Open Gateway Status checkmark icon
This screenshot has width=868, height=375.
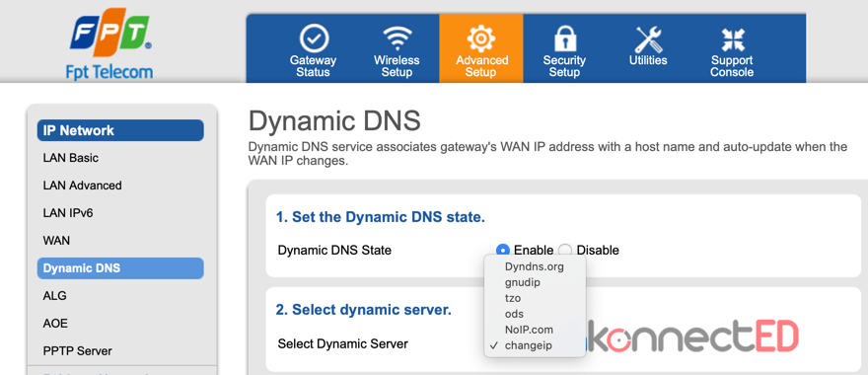pos(314,38)
